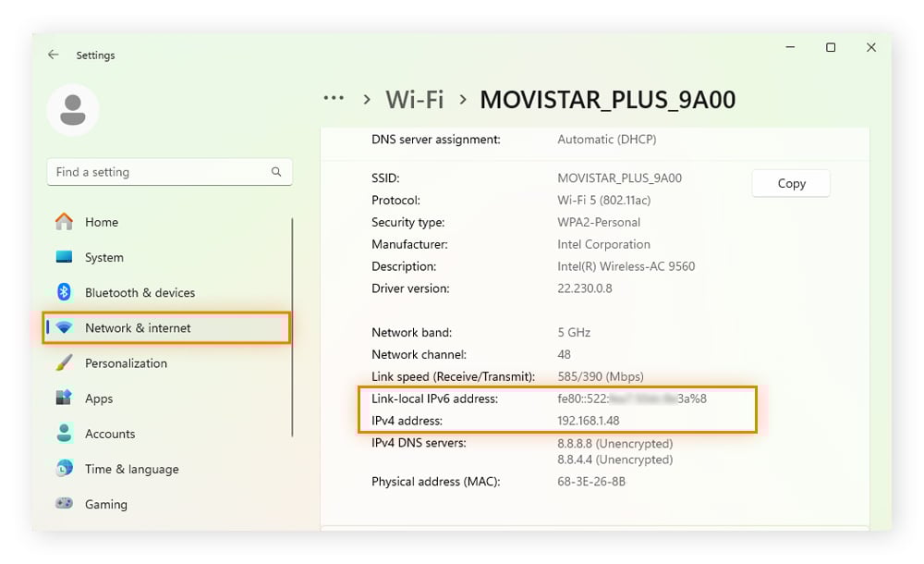
Task: Click the search magnifier in Find a setting
Action: (x=276, y=172)
